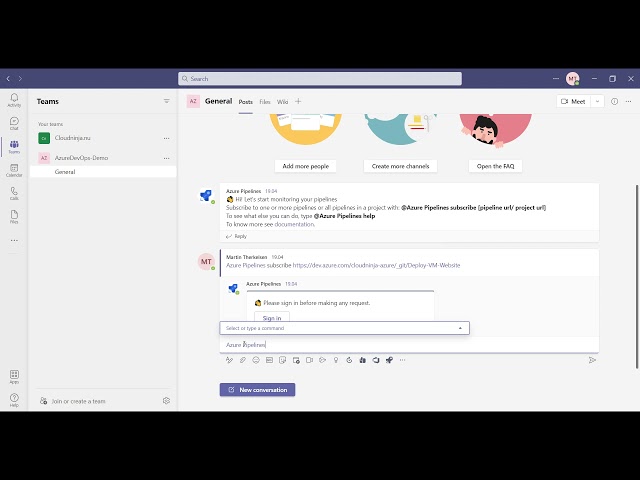Start a New conversation

pyautogui.click(x=257, y=390)
